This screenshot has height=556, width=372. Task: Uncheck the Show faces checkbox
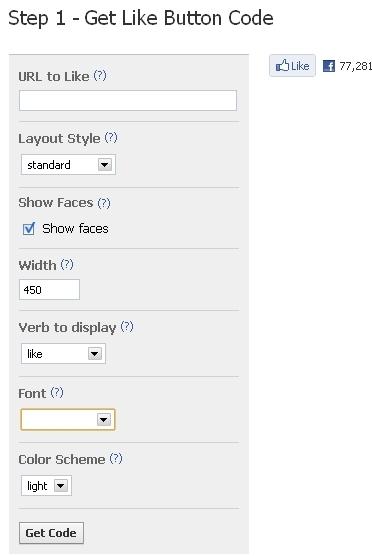pyautogui.click(x=29, y=229)
